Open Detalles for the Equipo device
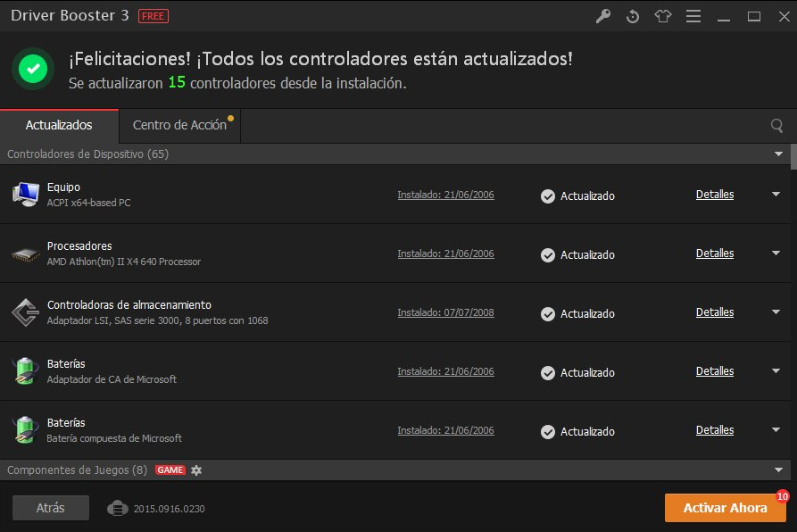 pos(714,194)
